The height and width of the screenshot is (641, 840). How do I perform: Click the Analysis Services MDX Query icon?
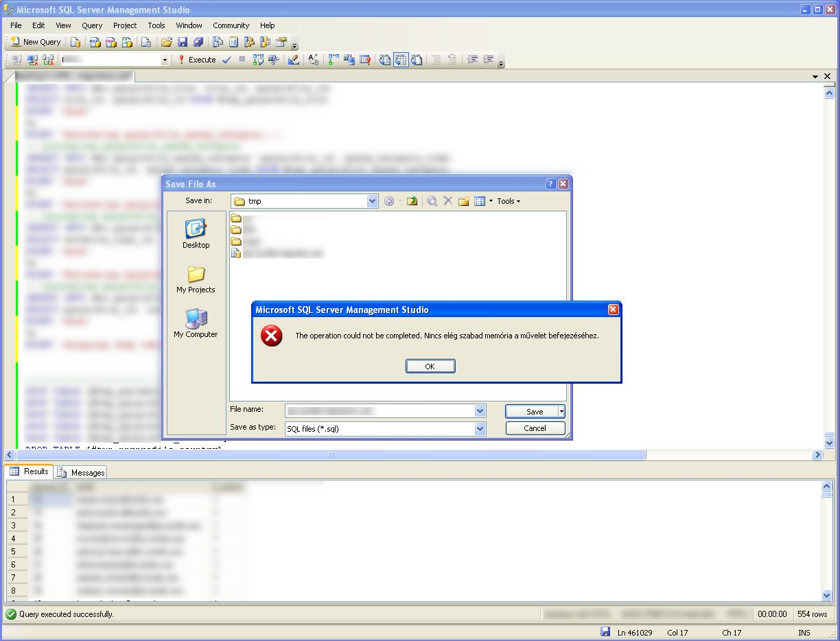click(95, 42)
